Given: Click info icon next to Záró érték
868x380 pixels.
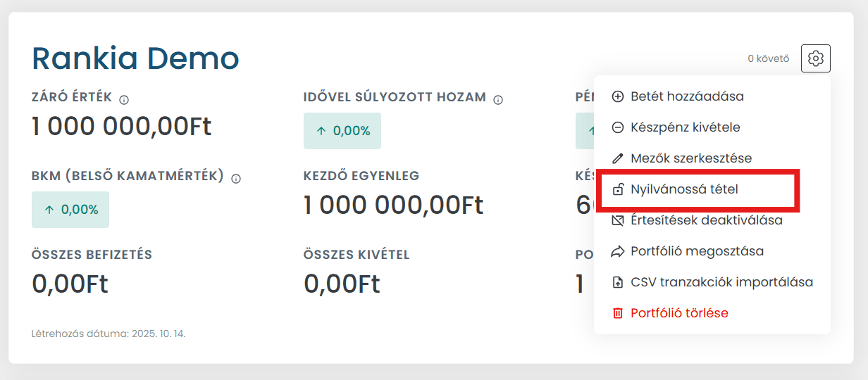Looking at the screenshot, I should [x=124, y=100].
